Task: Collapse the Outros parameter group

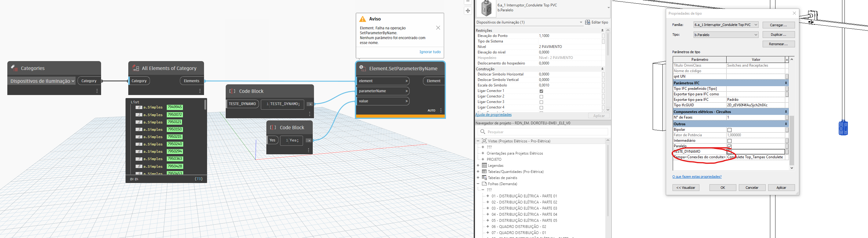Action: point(786,124)
